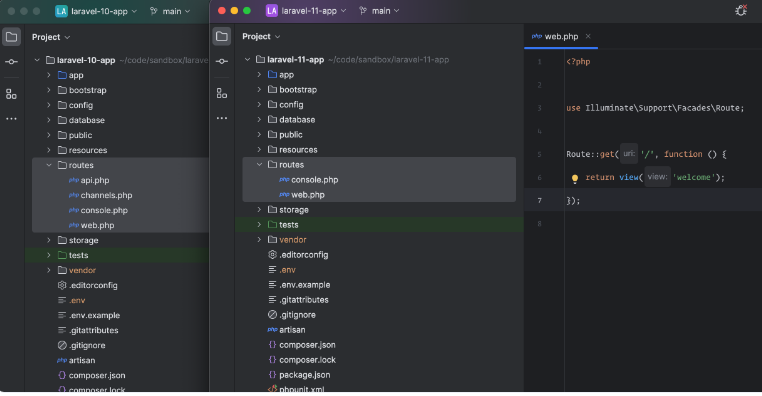Click the LA project icon for laravel-10-app
Image resolution: width=762 pixels, height=396 pixels.
point(61,11)
